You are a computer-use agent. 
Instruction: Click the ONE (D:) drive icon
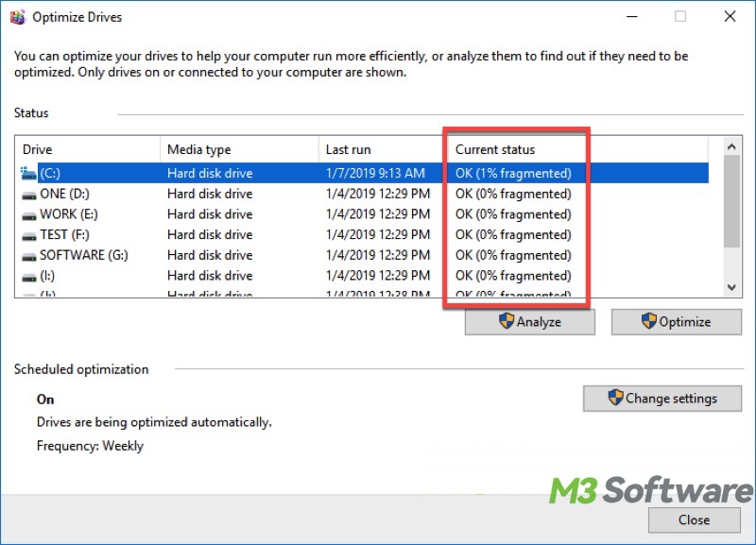[x=28, y=194]
